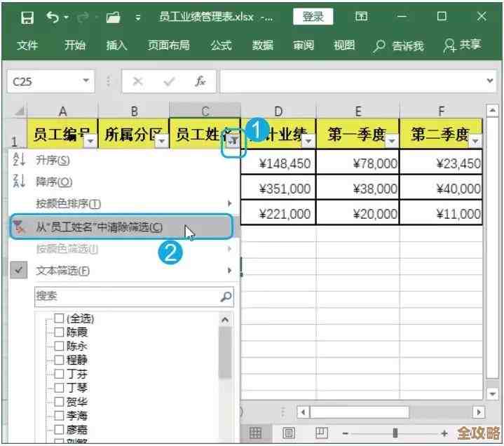Screen dimensions: 504x446
Task: Switch to the 数据 ribbon tab
Action: [x=263, y=45]
